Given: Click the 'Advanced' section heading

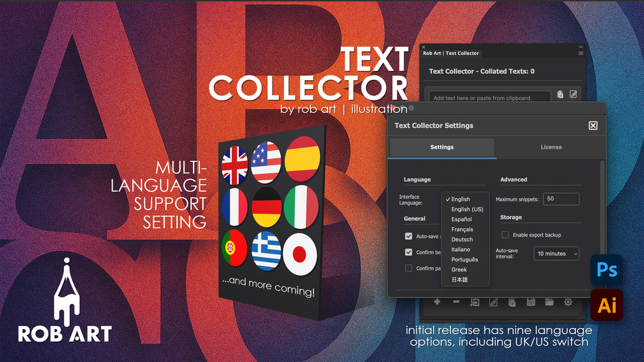Looking at the screenshot, I should click(513, 179).
